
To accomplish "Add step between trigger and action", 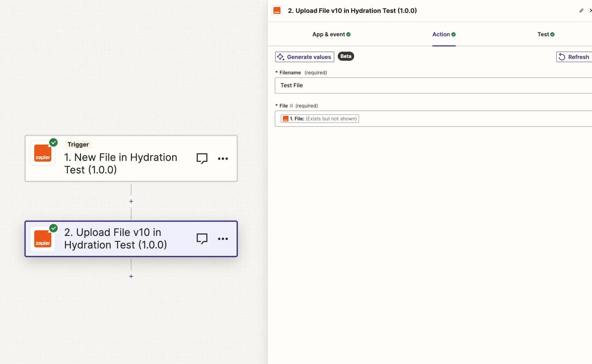I will (x=131, y=201).
